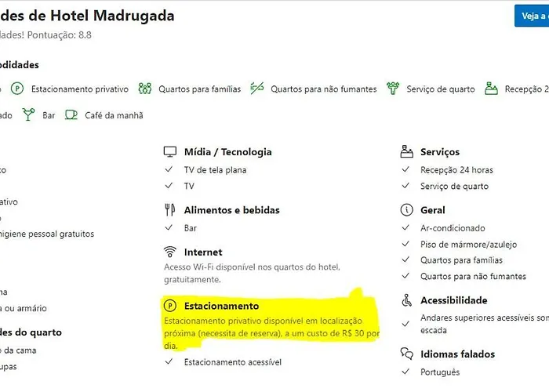Click the checkmark beside Estacionamento acessível
Image resolution: width=549 pixels, height=392 pixels.
169,361
